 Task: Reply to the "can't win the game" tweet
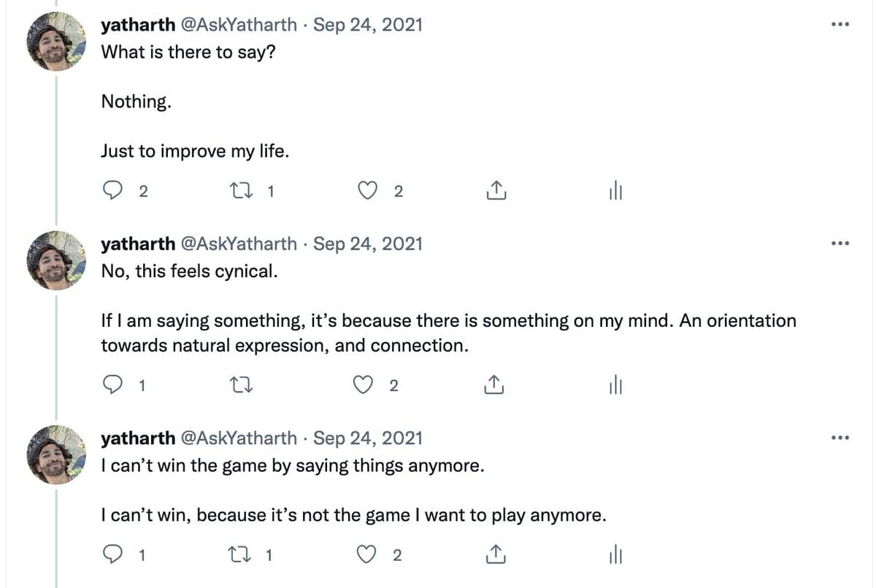[x=111, y=555]
